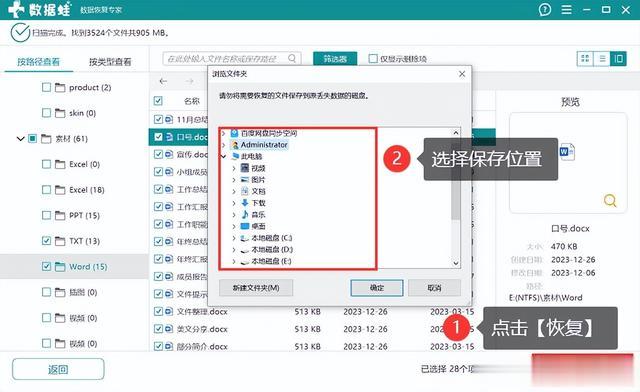Check the skin (0) folder checkbox
The height and width of the screenshot is (392, 640).
[x=47, y=113]
